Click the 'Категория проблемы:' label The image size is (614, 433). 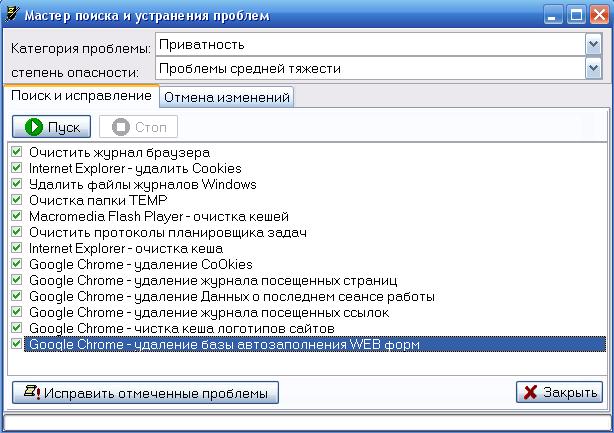81,49
